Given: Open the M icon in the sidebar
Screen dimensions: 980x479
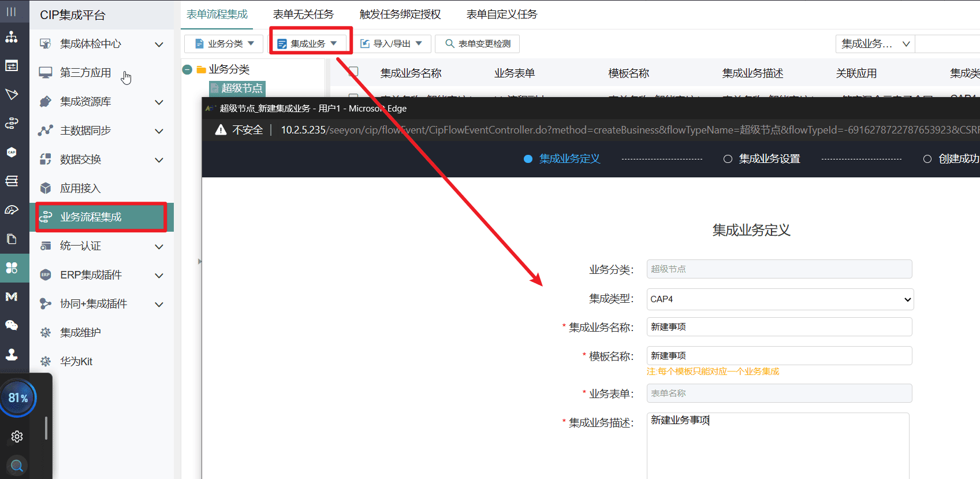Looking at the screenshot, I should click(x=12, y=297).
